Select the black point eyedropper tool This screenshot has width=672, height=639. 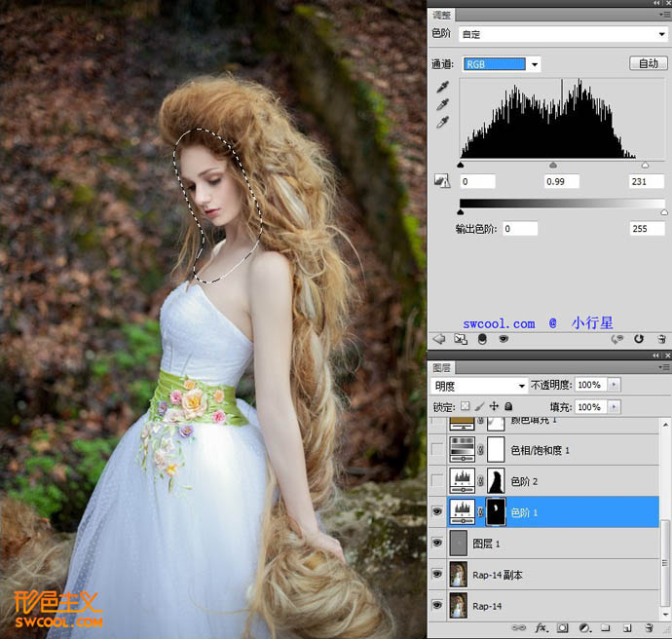(442, 88)
